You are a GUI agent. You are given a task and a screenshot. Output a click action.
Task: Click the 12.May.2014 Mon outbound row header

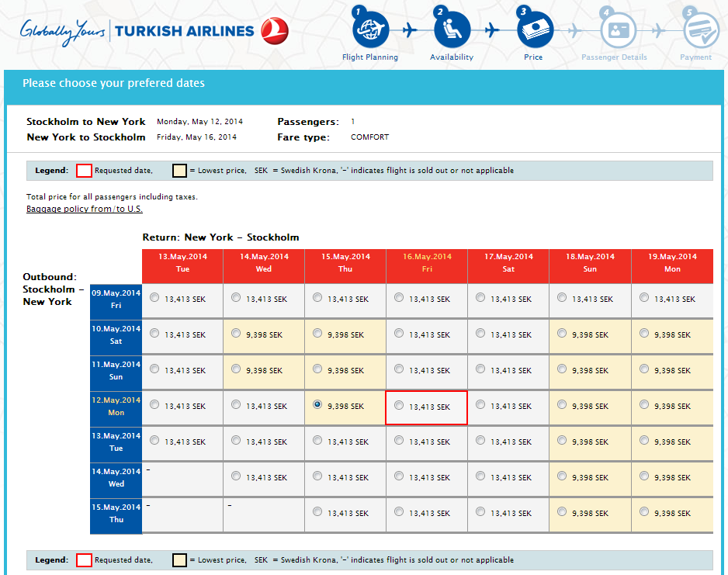click(x=116, y=407)
